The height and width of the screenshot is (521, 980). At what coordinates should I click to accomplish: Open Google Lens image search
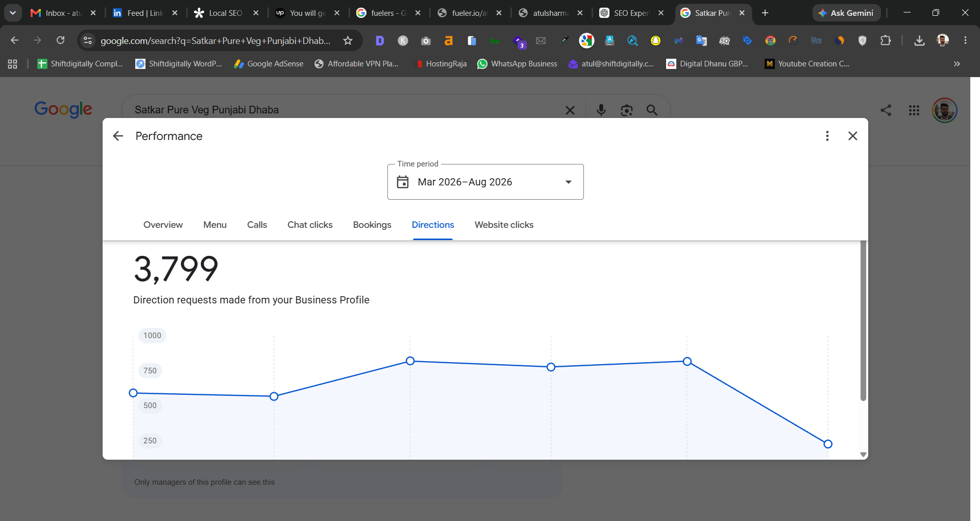(x=626, y=110)
